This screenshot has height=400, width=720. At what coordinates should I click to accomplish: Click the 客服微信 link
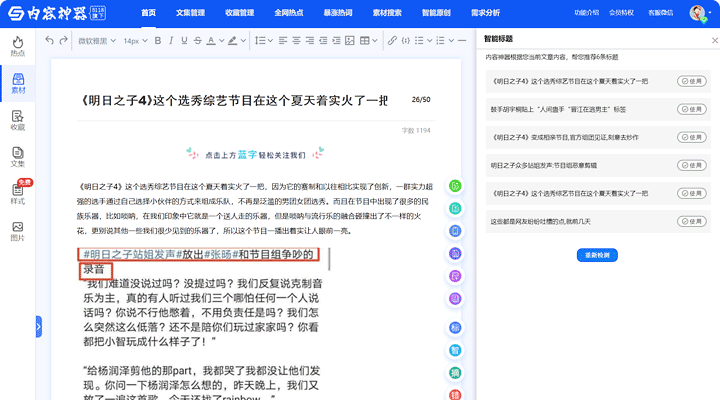point(660,13)
